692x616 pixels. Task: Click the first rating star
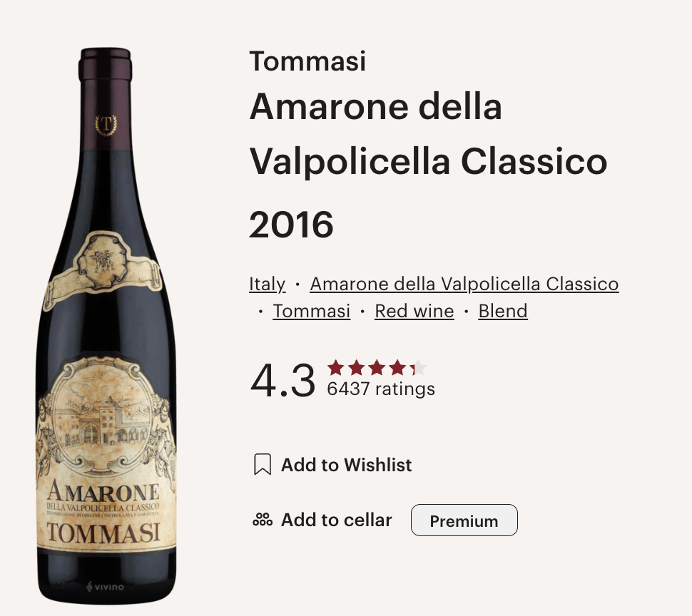point(336,367)
